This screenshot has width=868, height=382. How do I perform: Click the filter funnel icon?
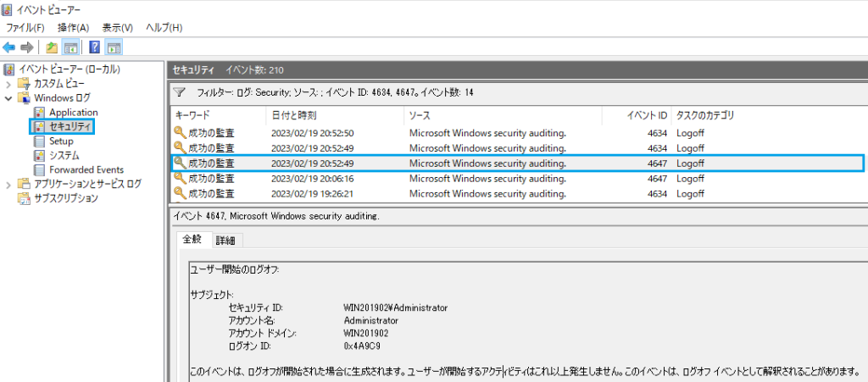(x=180, y=91)
